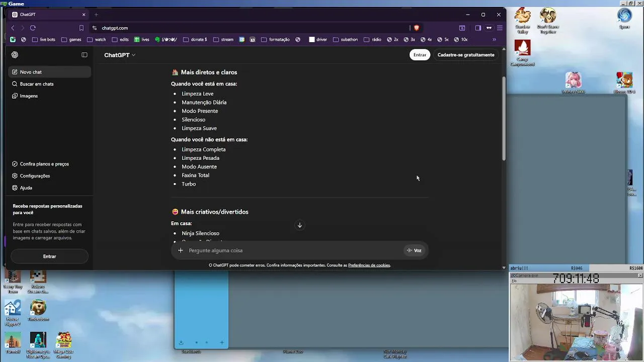Open the 10x bookmark

(461, 40)
